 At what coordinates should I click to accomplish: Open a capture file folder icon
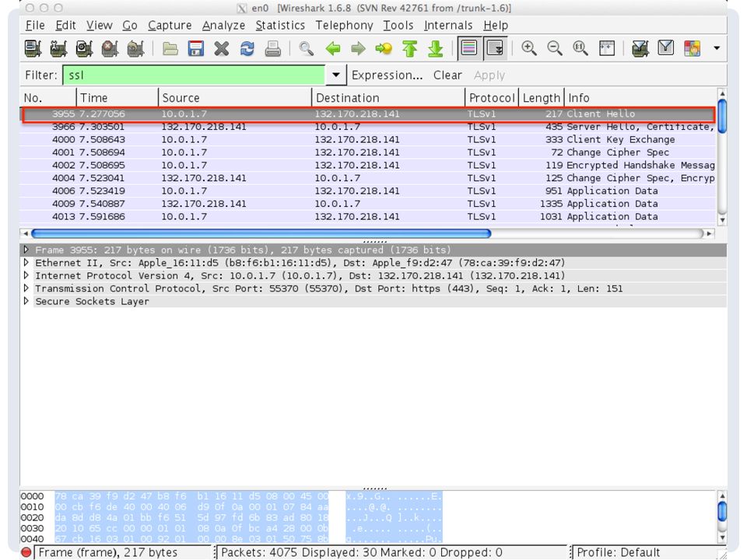click(x=170, y=48)
